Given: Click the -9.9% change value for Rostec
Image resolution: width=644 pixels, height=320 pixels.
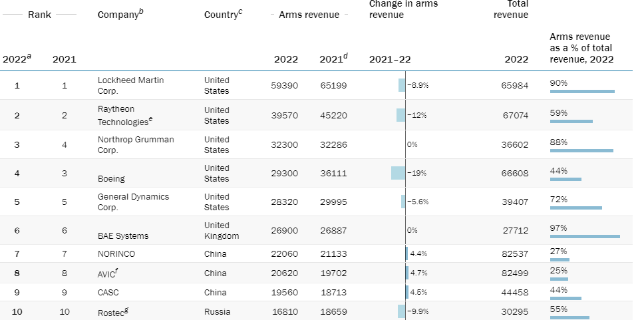Looking at the screenshot, I should pos(418,312).
